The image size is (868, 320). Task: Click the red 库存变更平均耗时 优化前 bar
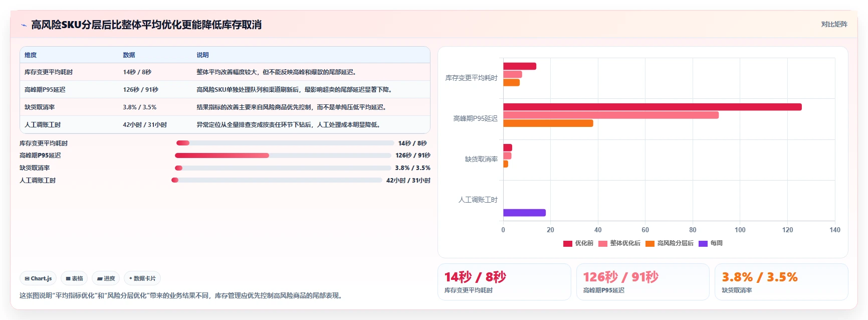(x=520, y=66)
